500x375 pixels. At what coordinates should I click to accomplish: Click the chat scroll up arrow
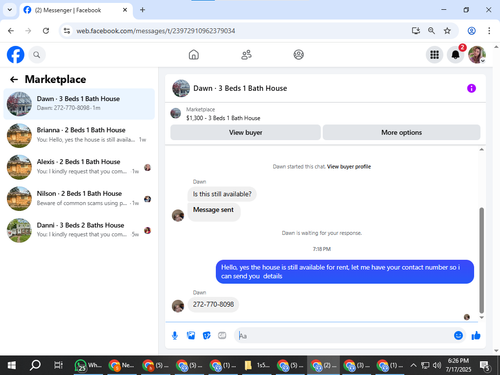tap(481, 150)
